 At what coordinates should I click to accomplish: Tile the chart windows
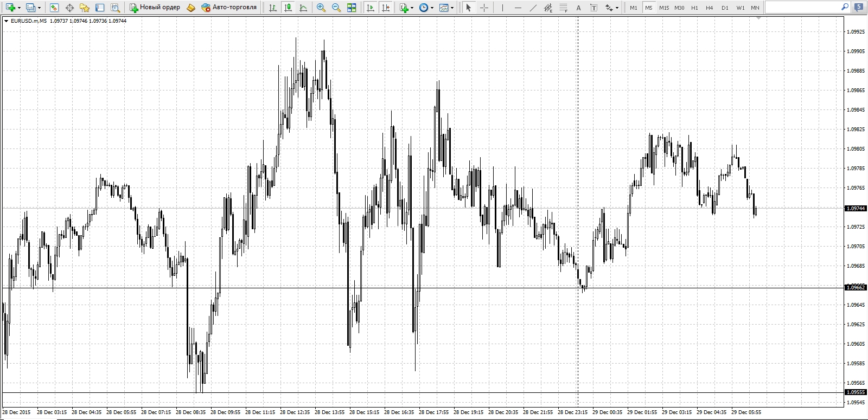pos(352,8)
